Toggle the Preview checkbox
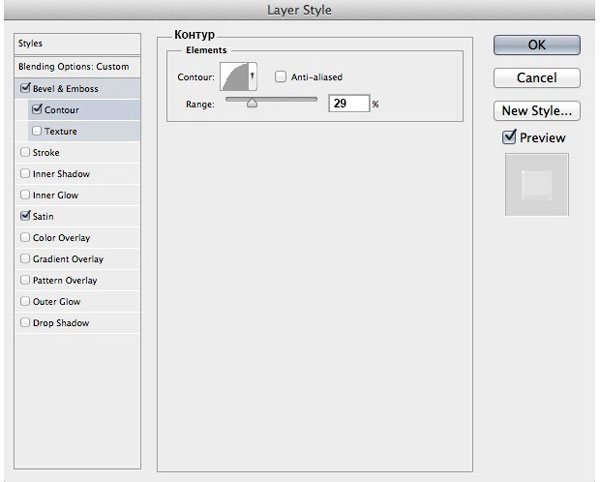600x482 pixels. [x=509, y=137]
